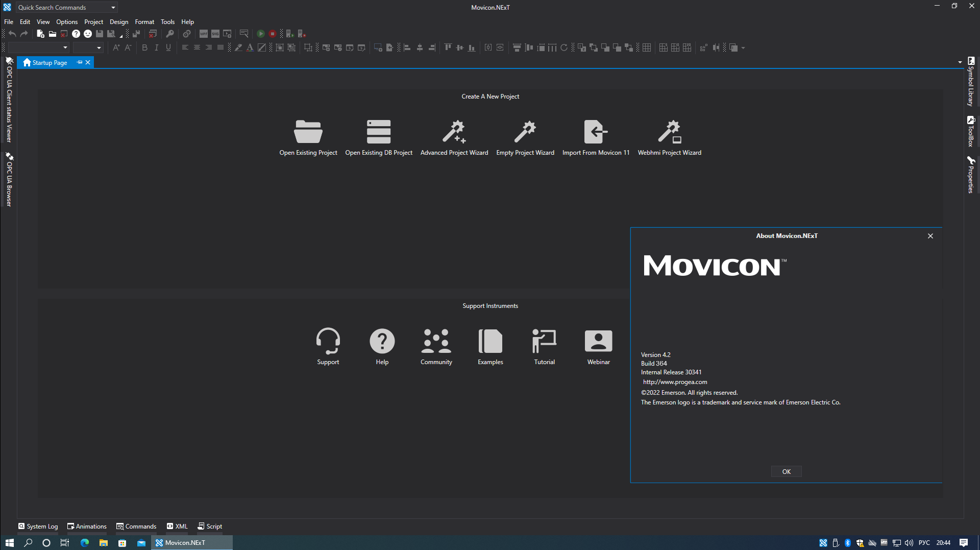The width and height of the screenshot is (980, 550).
Task: Open the Project menu
Action: [x=94, y=22]
